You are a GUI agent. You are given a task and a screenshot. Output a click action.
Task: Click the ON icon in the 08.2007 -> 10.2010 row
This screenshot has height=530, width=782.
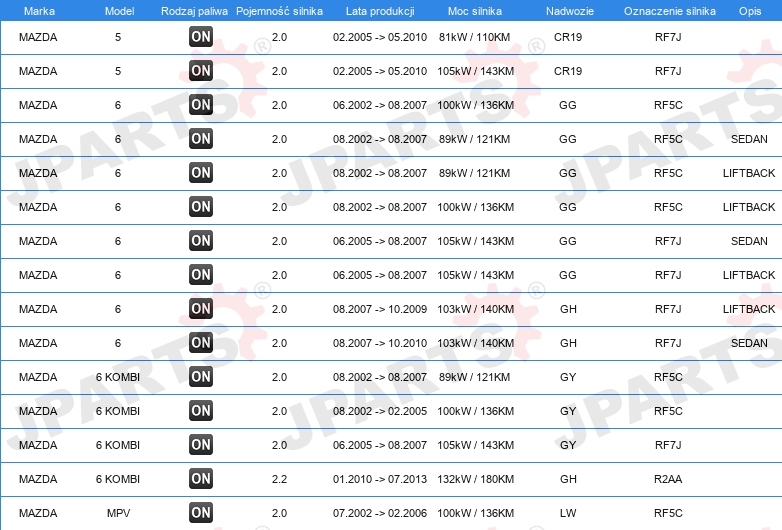tap(201, 343)
